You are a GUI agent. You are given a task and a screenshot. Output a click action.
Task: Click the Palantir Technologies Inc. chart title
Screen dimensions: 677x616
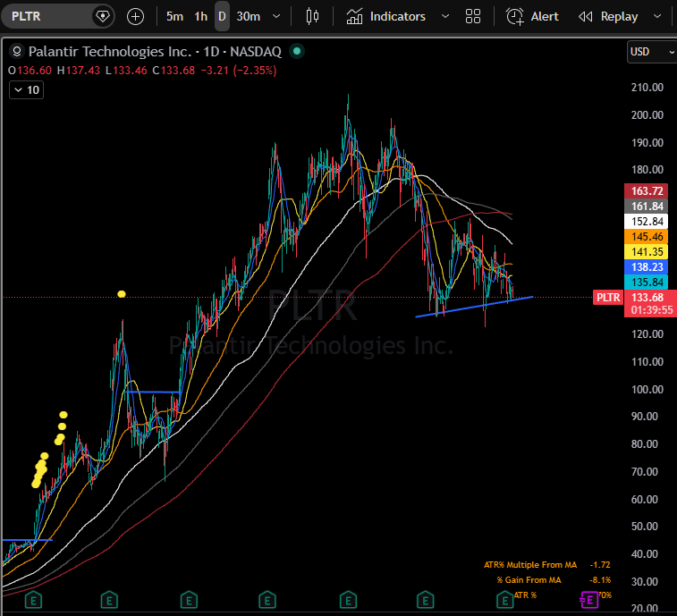(x=155, y=51)
